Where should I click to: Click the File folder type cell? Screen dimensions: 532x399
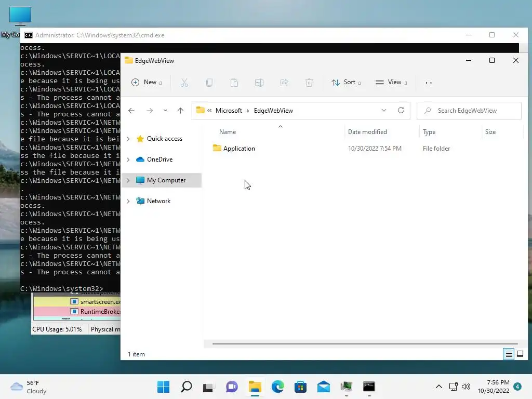coord(436,149)
